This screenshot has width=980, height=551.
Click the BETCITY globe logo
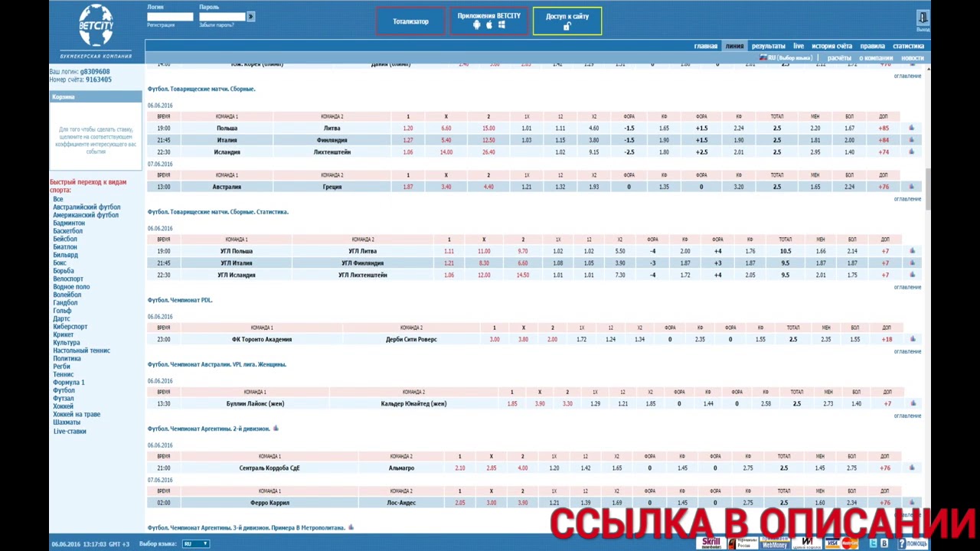point(96,25)
